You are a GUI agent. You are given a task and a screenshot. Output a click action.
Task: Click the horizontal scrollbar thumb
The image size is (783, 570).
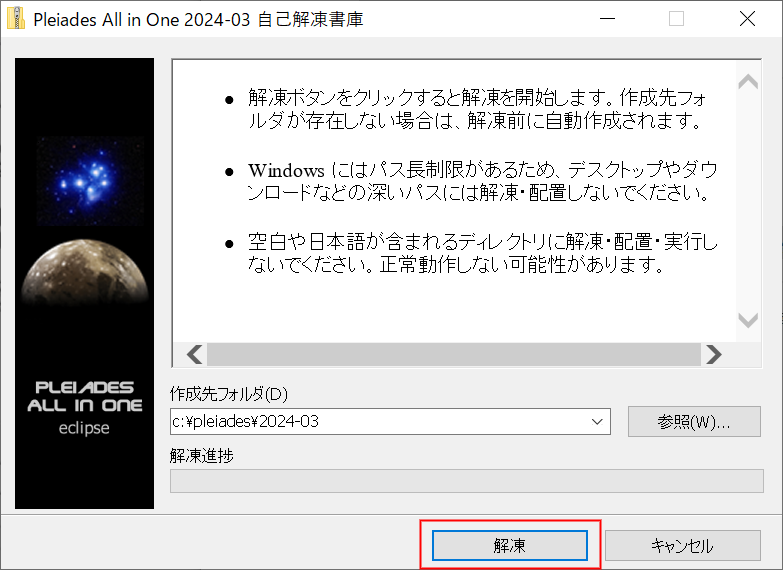[454, 354]
